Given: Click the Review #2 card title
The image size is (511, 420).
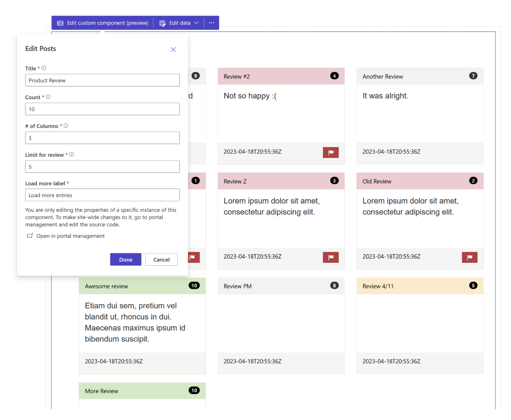Looking at the screenshot, I should tap(237, 77).
